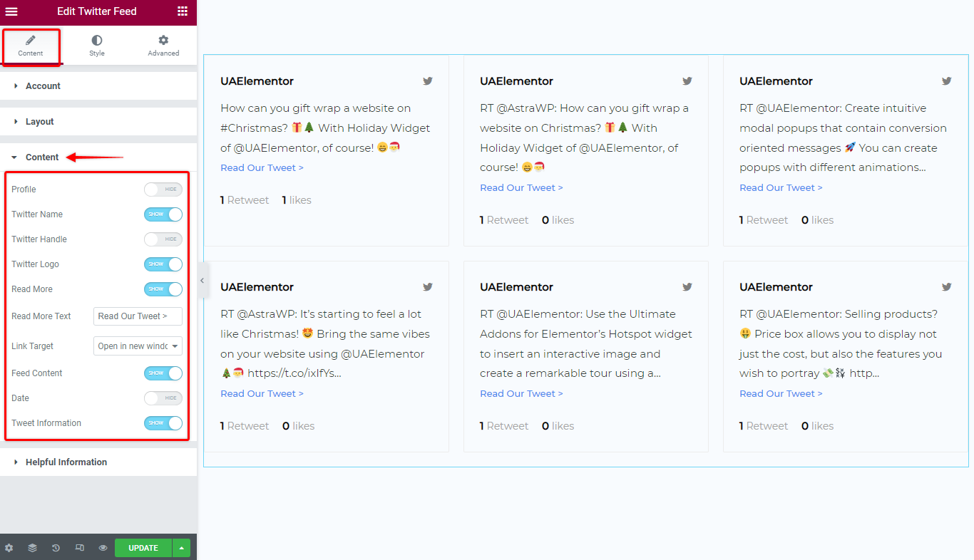Toggle the Date switch
The height and width of the screenshot is (560, 974).
163,398
